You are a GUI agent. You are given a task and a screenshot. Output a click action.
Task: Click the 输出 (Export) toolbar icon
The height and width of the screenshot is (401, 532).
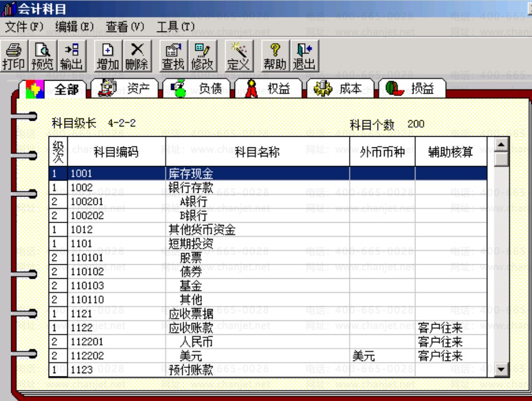[72, 56]
